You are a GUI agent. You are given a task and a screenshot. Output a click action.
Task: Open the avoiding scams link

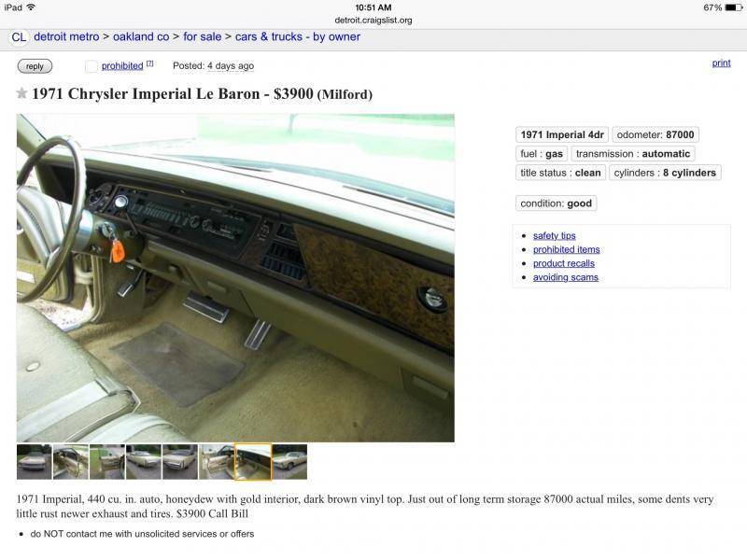566,277
